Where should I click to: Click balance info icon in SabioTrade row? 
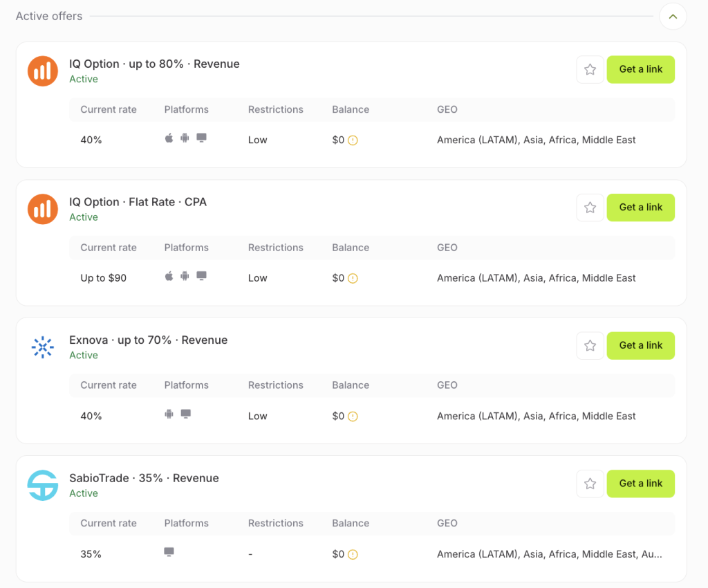click(353, 555)
